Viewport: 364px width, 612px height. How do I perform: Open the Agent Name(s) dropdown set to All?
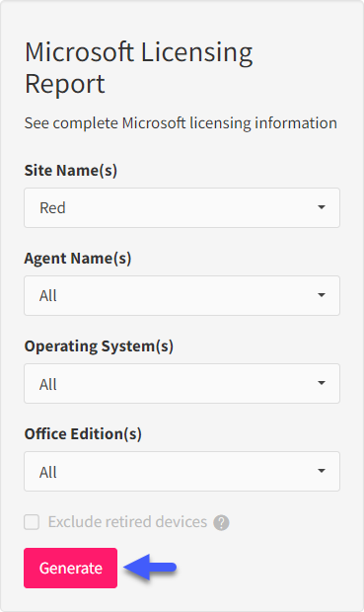click(182, 295)
